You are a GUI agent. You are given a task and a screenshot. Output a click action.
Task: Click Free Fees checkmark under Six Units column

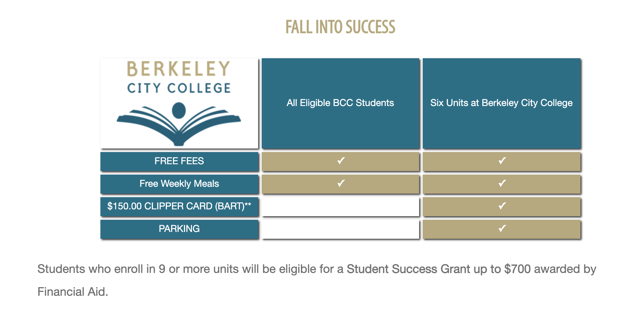pos(502,161)
